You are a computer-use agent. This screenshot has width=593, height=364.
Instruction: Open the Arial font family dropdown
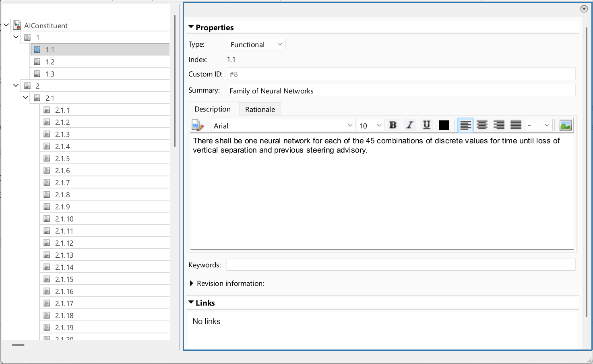[x=283, y=126]
